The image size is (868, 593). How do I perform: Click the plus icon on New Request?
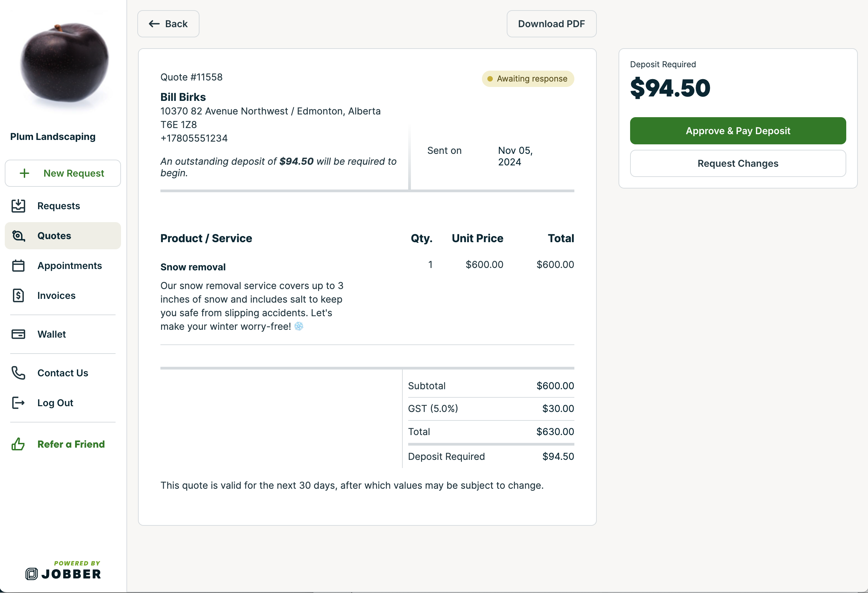[x=24, y=173]
